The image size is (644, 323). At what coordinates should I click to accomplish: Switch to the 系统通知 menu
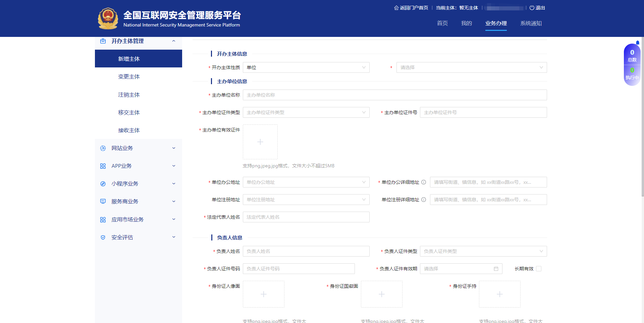click(x=531, y=23)
